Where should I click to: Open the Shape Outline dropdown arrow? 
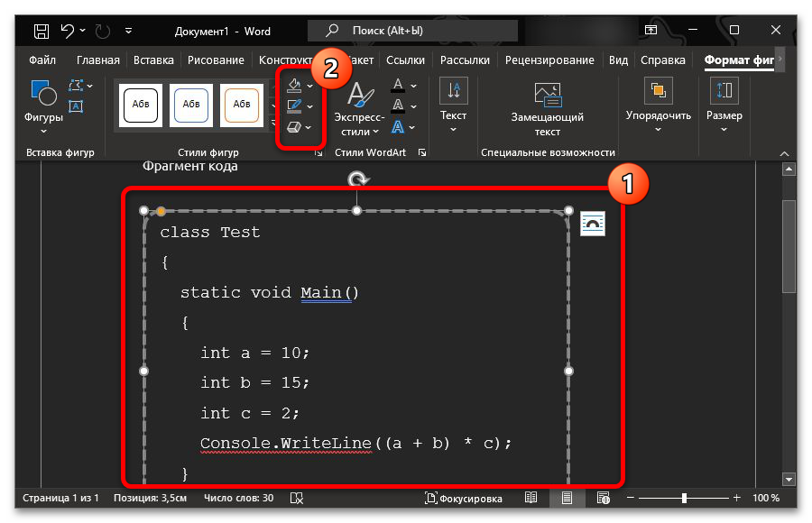pos(309,106)
